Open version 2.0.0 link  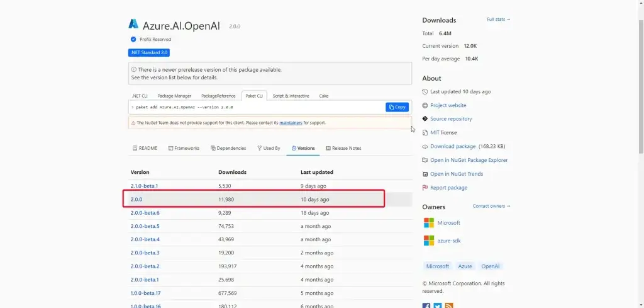point(136,200)
